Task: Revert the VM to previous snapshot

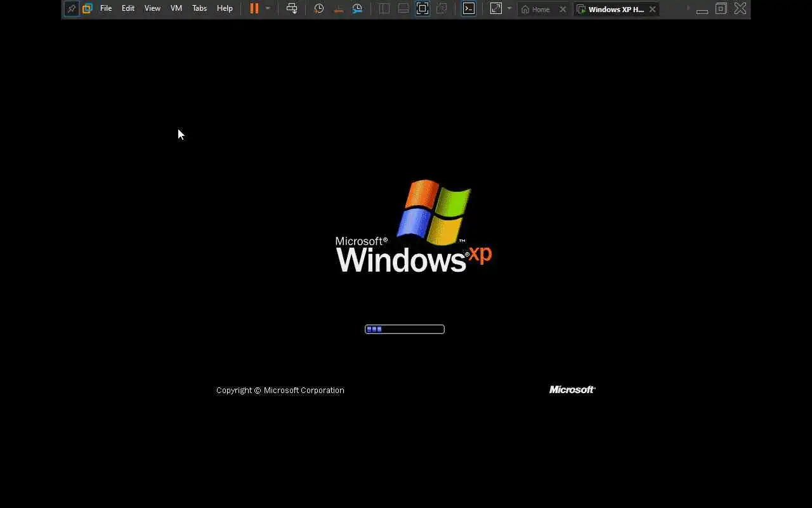Action: [339, 9]
